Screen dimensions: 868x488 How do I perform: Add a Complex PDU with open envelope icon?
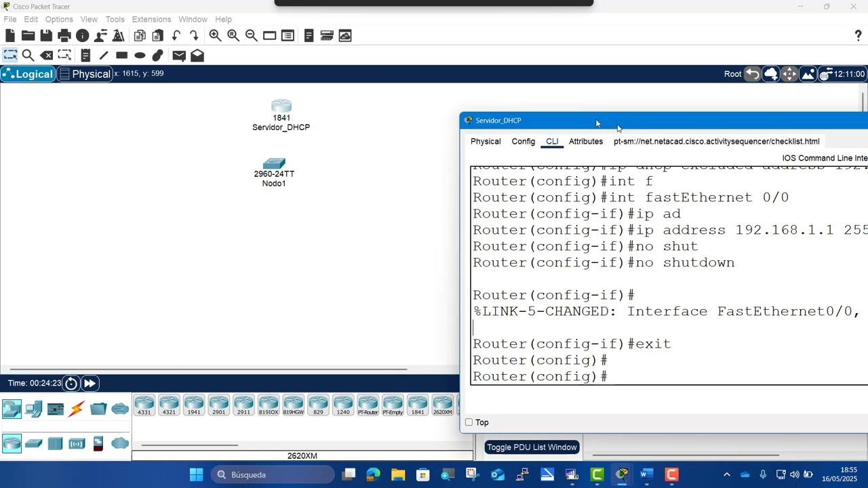click(197, 56)
